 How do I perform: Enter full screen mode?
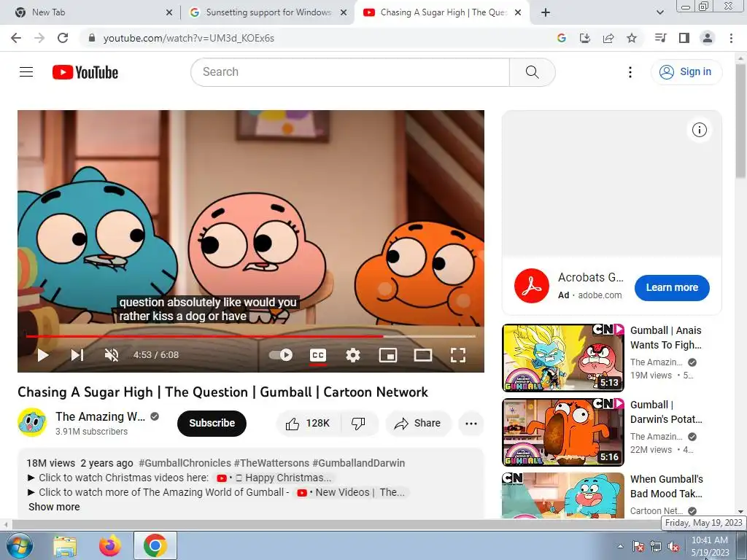(458, 355)
